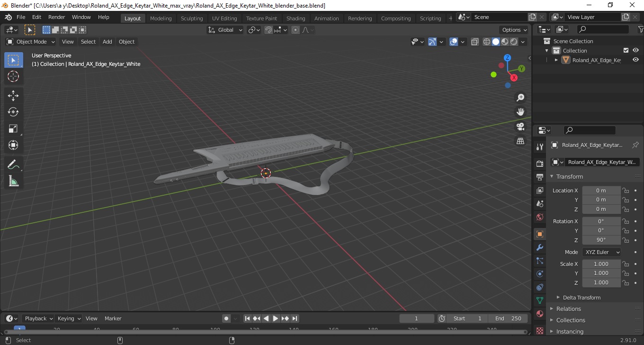The image size is (644, 345).
Task: Select the Transform tool
Action: coord(13,145)
